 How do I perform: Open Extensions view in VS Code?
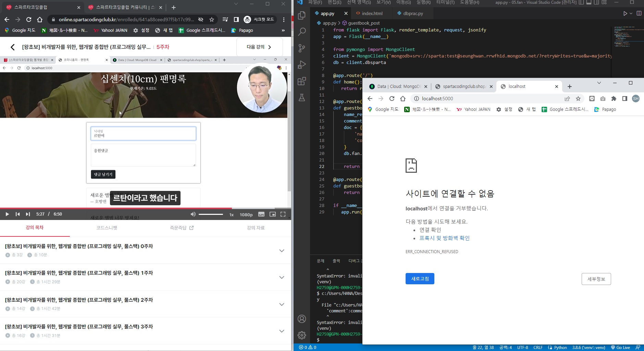[302, 81]
